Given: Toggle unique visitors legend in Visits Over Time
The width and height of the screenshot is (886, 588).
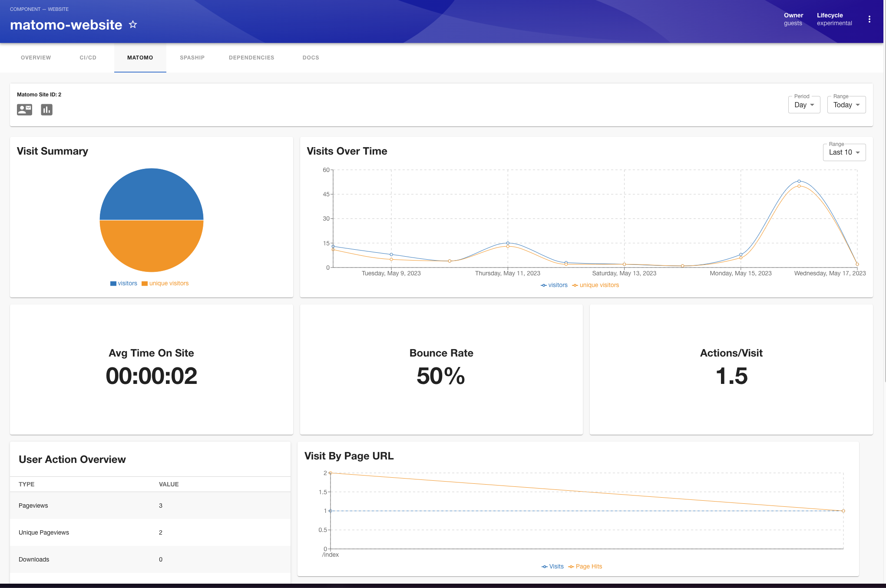Looking at the screenshot, I should click(x=595, y=285).
